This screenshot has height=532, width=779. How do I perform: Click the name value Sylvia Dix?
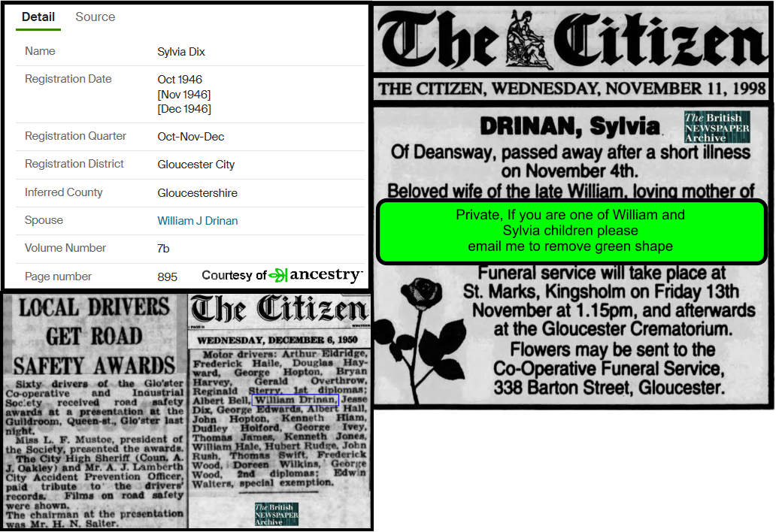click(181, 52)
